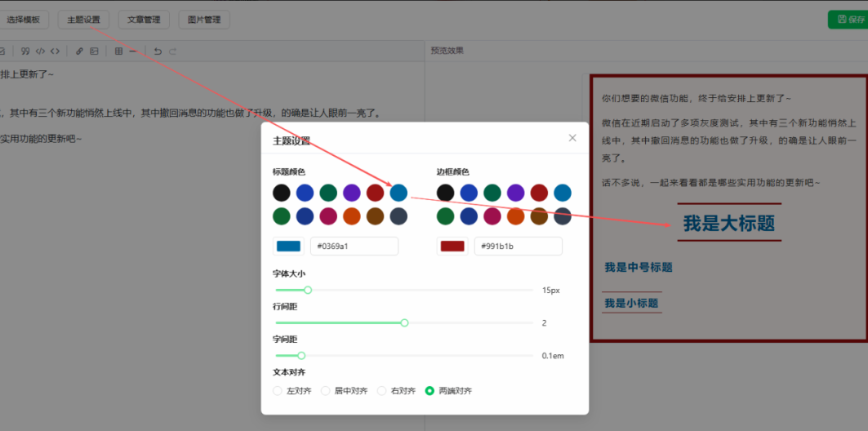868x431 pixels.
Task: Click the 主题设置 button
Action: pos(83,20)
